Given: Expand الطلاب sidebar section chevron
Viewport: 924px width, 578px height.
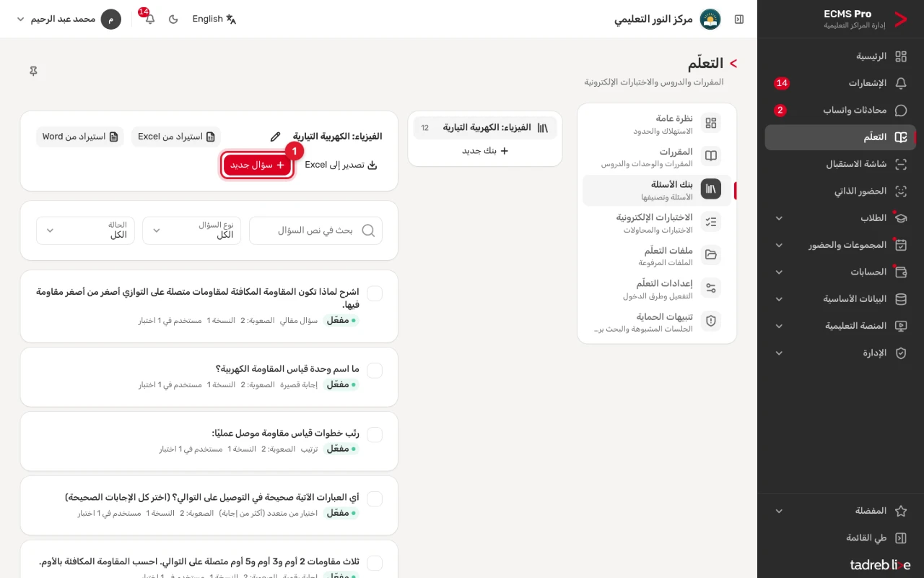Looking at the screenshot, I should tap(779, 218).
